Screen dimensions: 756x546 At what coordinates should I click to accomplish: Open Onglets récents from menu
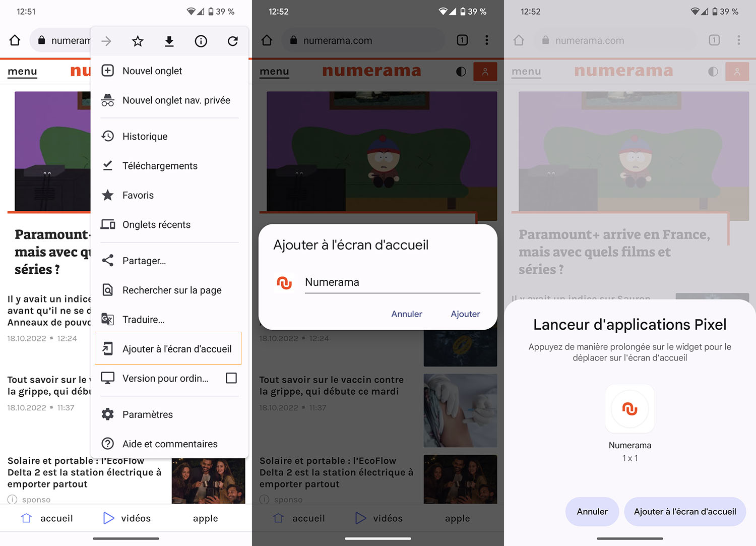tap(169, 224)
